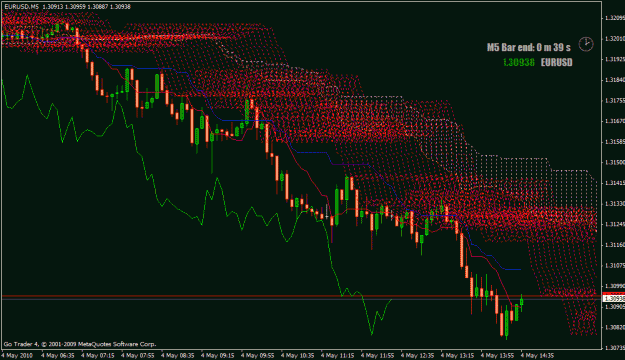Click the 1.31585 price axis label
The width and height of the screenshot is (625, 360).
click(x=615, y=142)
